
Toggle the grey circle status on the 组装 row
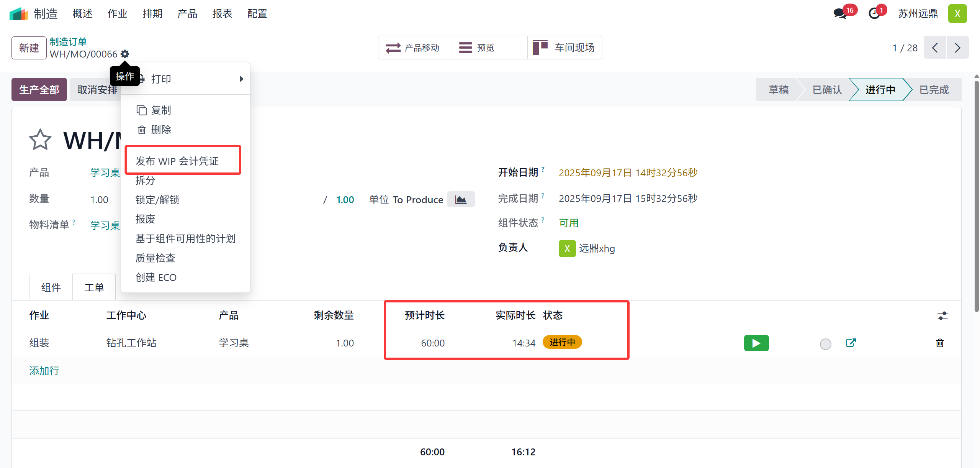(825, 344)
